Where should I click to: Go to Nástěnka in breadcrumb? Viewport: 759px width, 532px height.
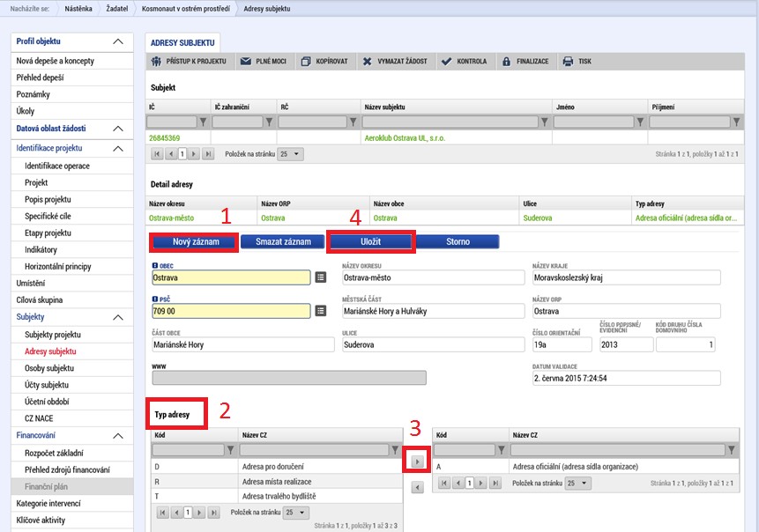pos(78,9)
